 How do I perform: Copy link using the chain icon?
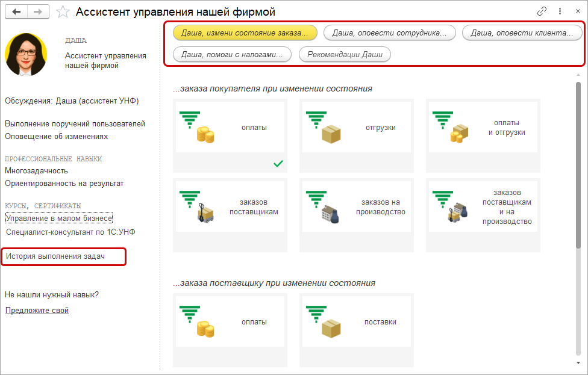(542, 11)
